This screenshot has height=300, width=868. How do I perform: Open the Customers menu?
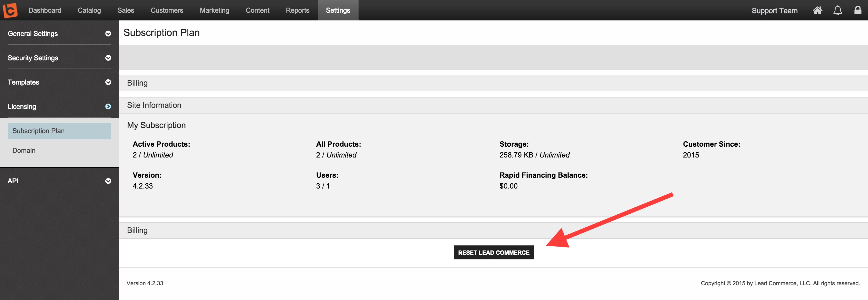[167, 10]
